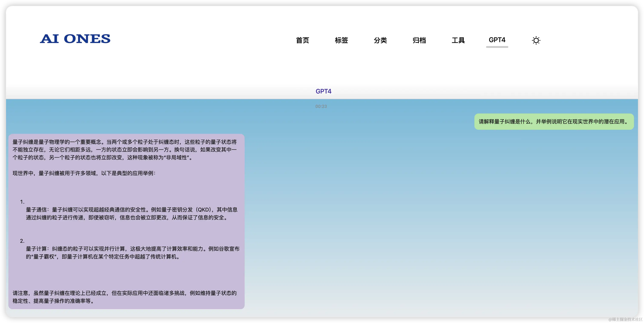Click the 稀土掘金技术社区 watermark
Image resolution: width=644 pixels, height=323 pixels.
tap(625, 319)
